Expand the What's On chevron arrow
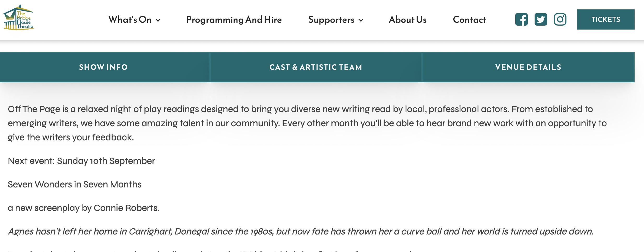The image size is (644, 252). coord(158,20)
